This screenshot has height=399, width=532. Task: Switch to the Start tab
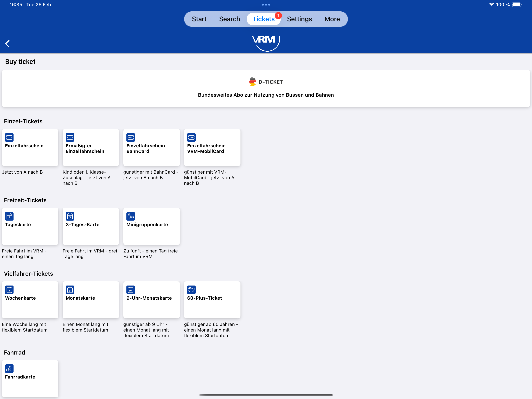199,19
